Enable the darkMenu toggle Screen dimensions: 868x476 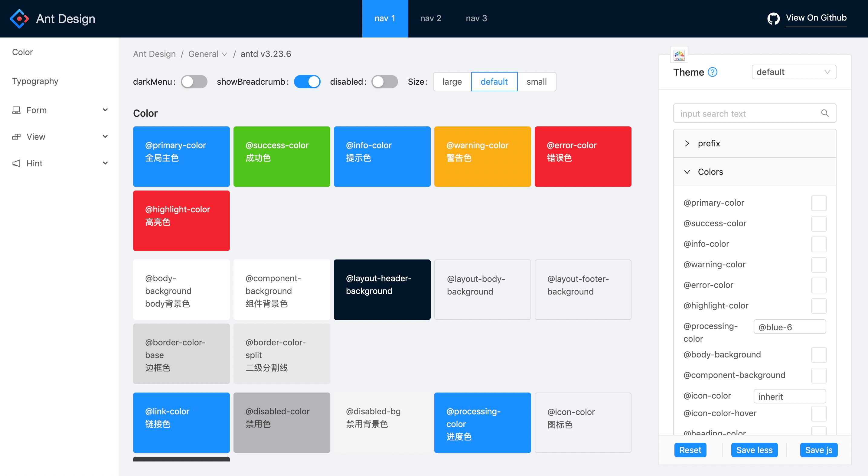(194, 82)
